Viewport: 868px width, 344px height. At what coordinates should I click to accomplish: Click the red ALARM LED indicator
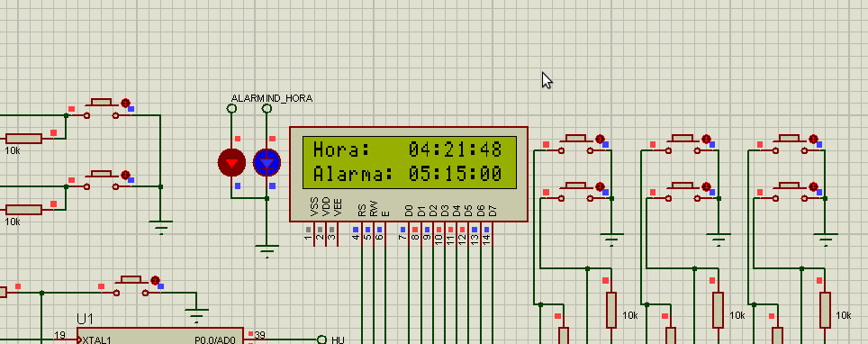(231, 162)
